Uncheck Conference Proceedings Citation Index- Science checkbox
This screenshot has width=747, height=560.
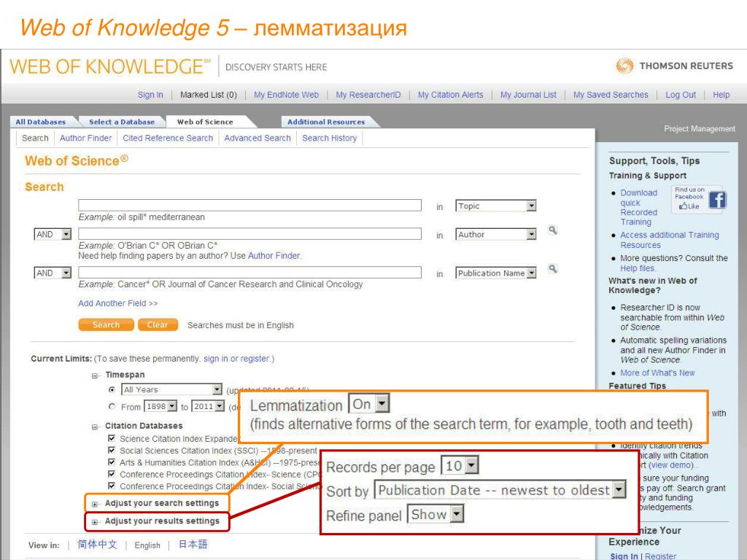click(x=112, y=474)
